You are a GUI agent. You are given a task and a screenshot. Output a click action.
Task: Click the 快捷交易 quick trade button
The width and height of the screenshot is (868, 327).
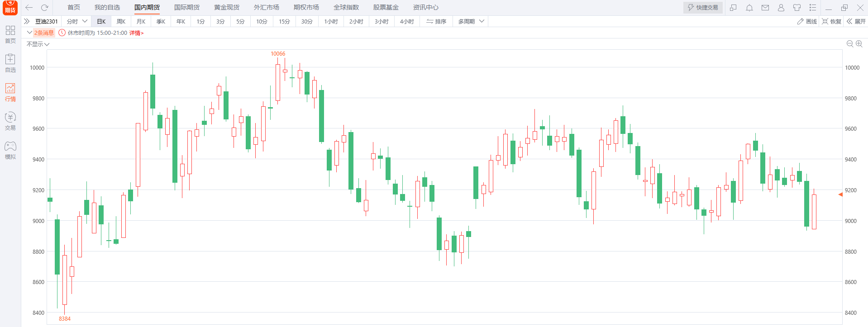pos(703,8)
